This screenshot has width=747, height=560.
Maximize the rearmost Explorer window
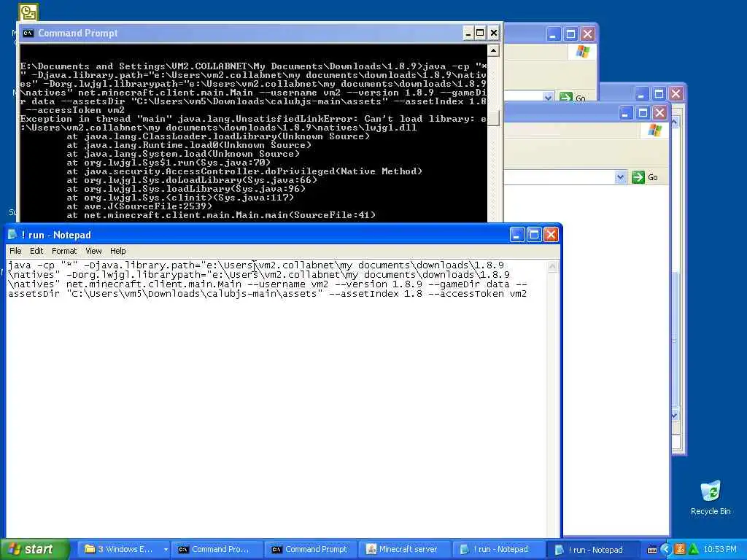pyautogui.click(x=570, y=34)
